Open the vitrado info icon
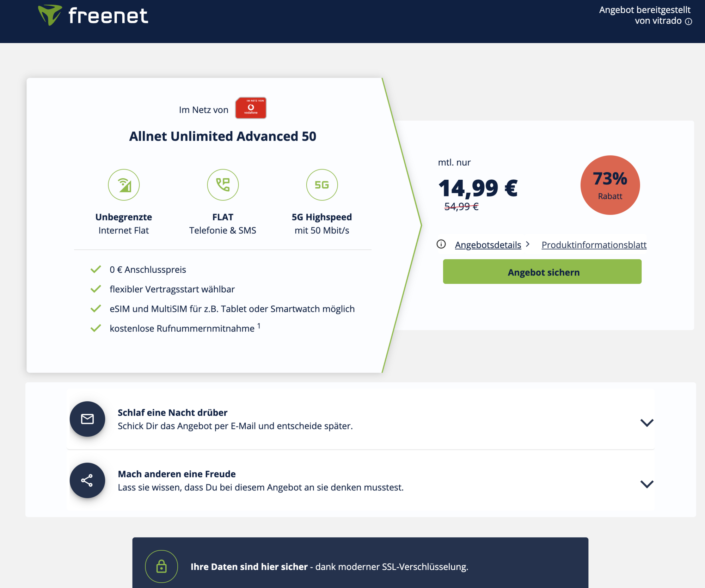This screenshot has height=588, width=705. pyautogui.click(x=688, y=21)
